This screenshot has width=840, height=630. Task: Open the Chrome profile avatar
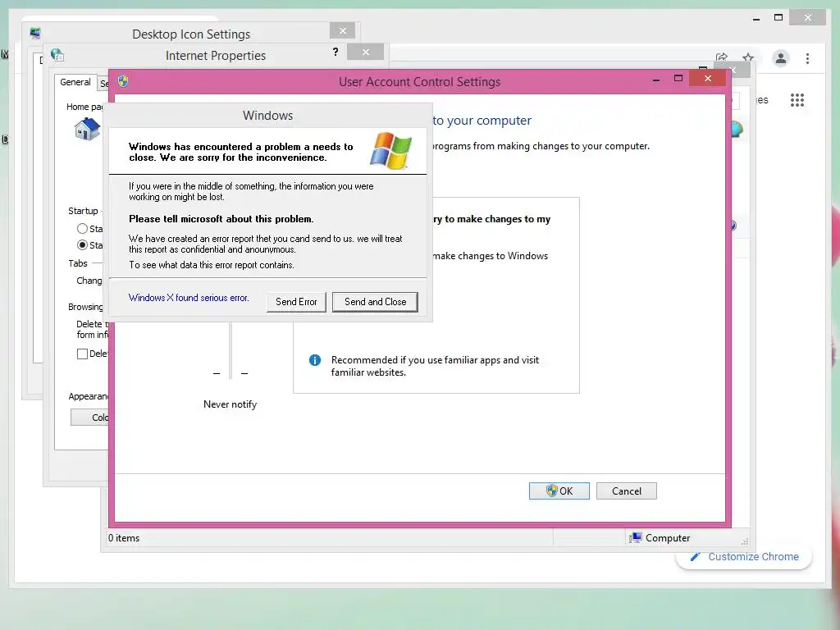tap(781, 58)
